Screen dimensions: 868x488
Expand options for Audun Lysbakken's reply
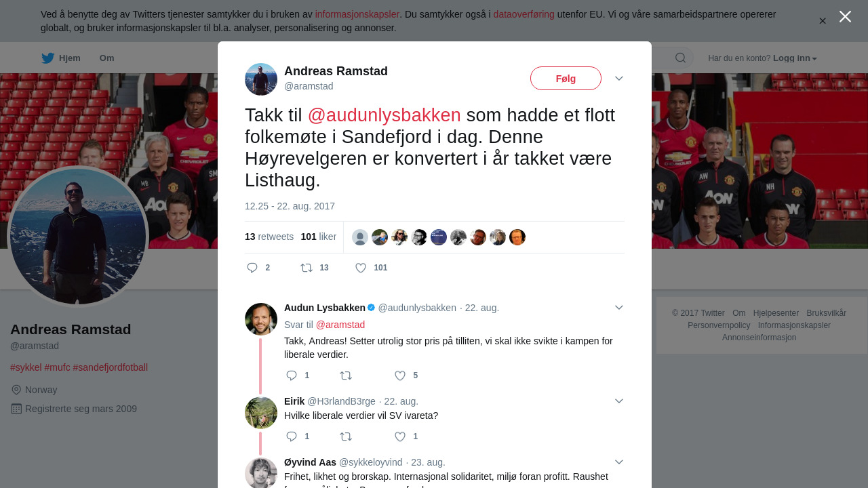pyautogui.click(x=619, y=308)
